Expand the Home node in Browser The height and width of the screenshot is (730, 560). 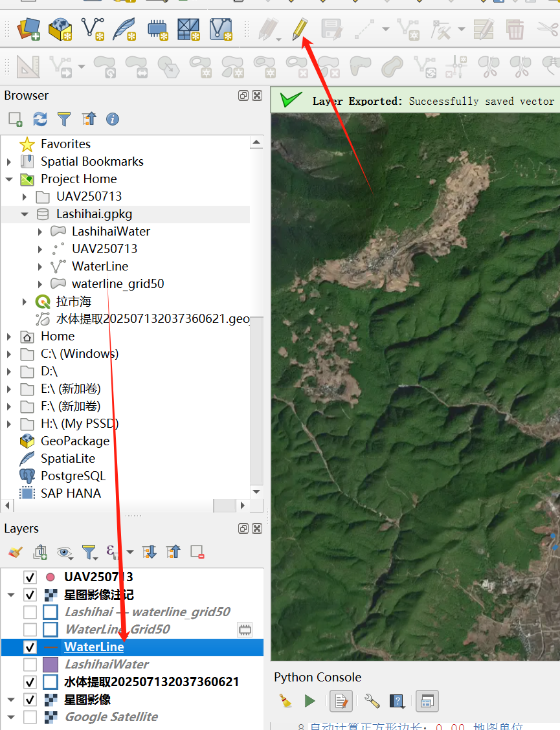[9, 337]
